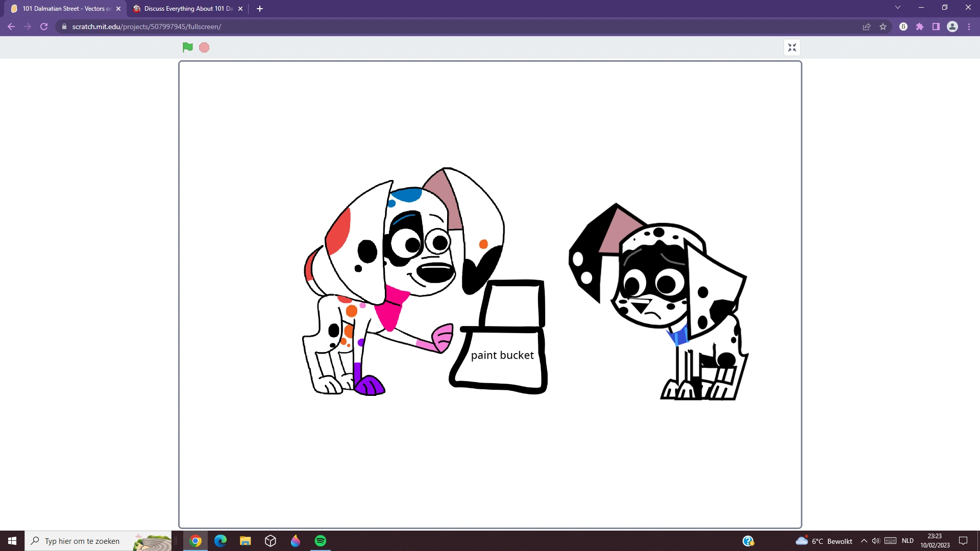Open the 3D Viewer app in the taskbar

[x=270, y=541]
